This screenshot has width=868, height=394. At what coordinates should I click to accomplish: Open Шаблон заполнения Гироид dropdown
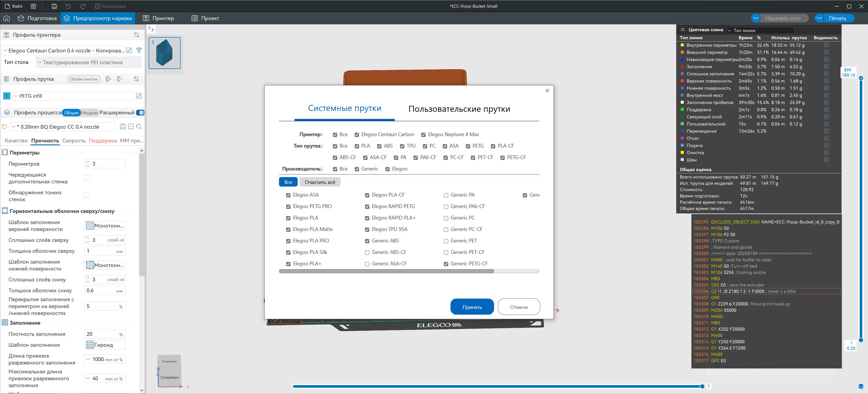tap(105, 345)
